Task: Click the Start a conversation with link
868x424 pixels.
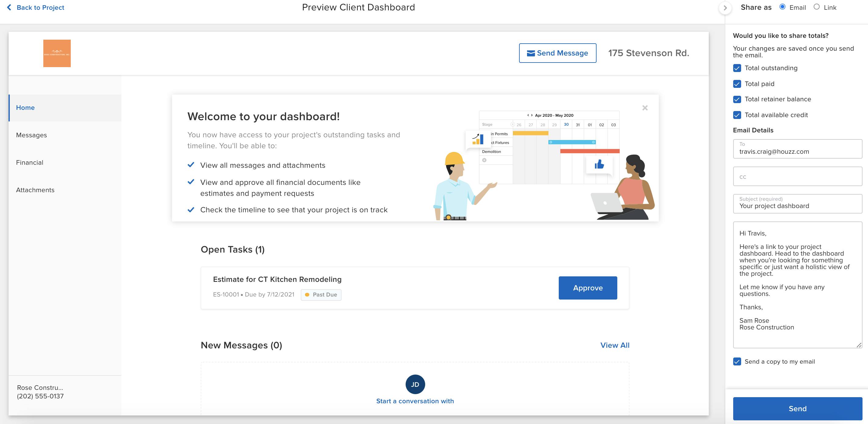Action: pos(415,401)
